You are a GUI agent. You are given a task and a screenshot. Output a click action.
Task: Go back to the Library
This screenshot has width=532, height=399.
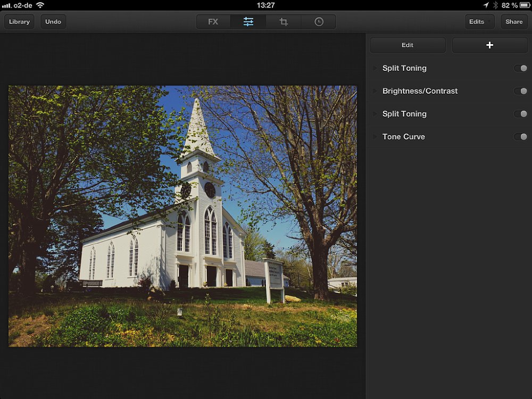coord(19,22)
